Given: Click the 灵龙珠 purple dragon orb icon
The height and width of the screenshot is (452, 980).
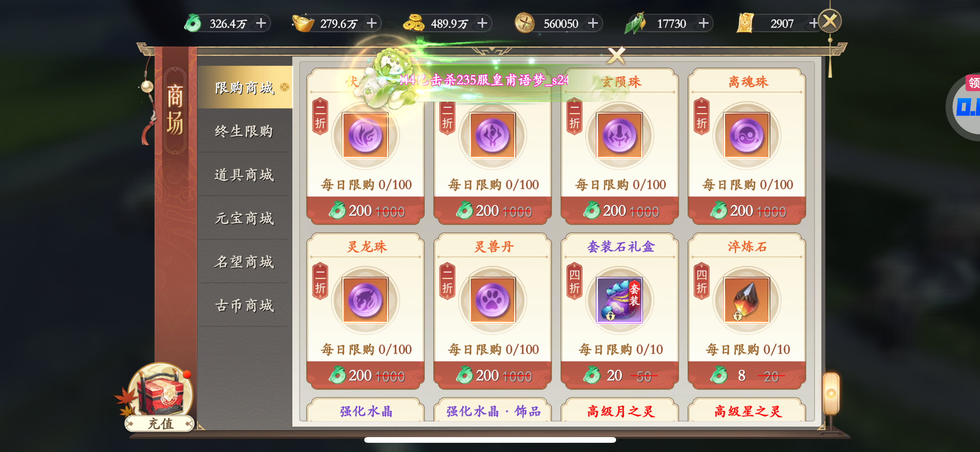Looking at the screenshot, I should click(365, 300).
